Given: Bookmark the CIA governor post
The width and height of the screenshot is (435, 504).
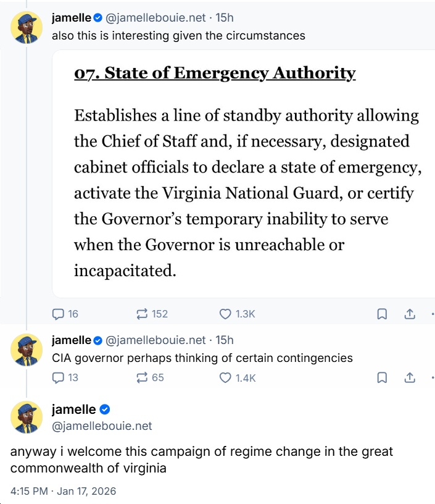Looking at the screenshot, I should pyautogui.click(x=382, y=377).
